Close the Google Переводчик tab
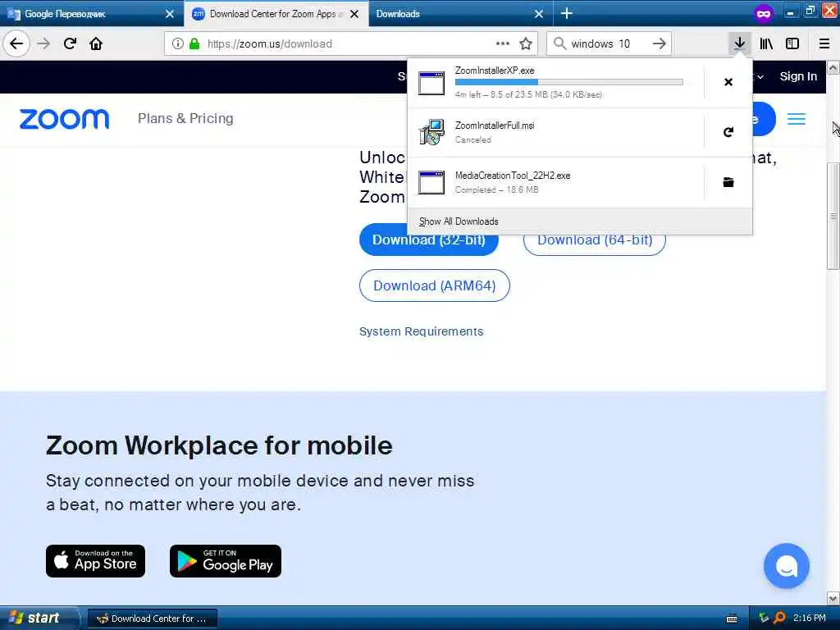This screenshot has width=840, height=630. coord(169,13)
